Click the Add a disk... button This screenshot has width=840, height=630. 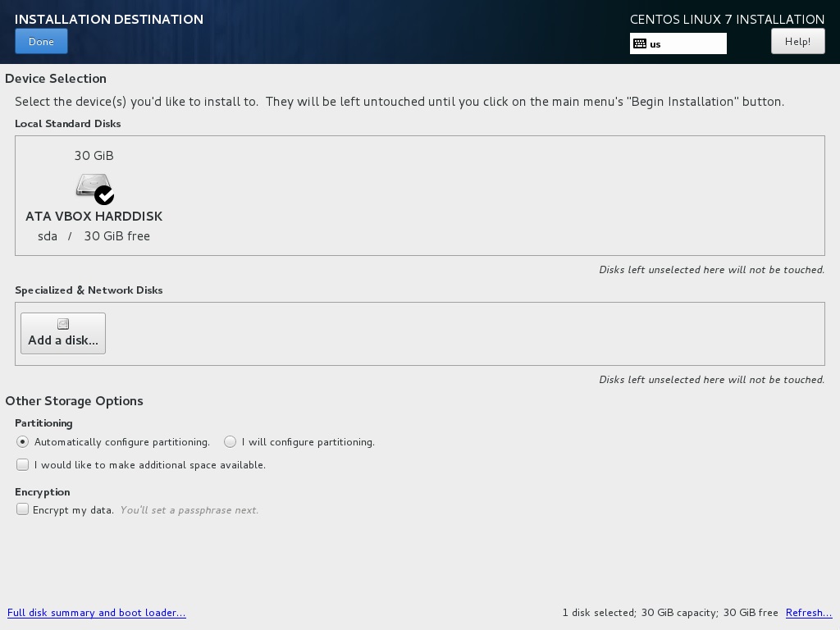click(63, 333)
